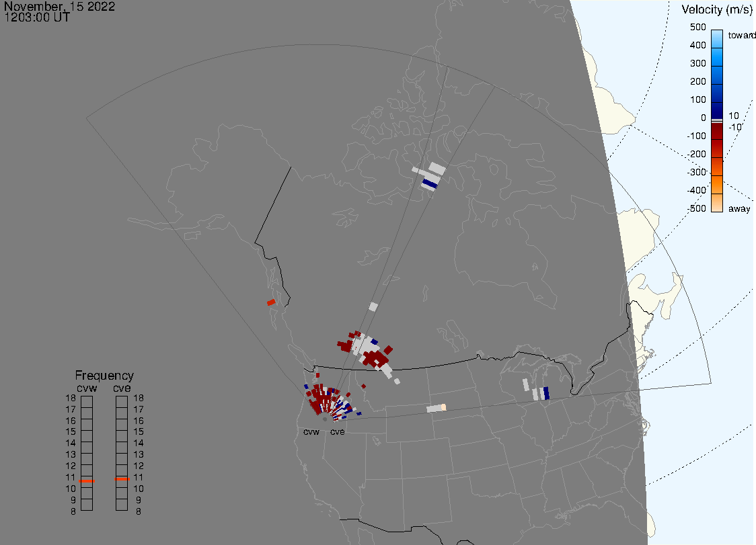Pick the dark red 0 to -100 color band

pyautogui.click(x=717, y=131)
